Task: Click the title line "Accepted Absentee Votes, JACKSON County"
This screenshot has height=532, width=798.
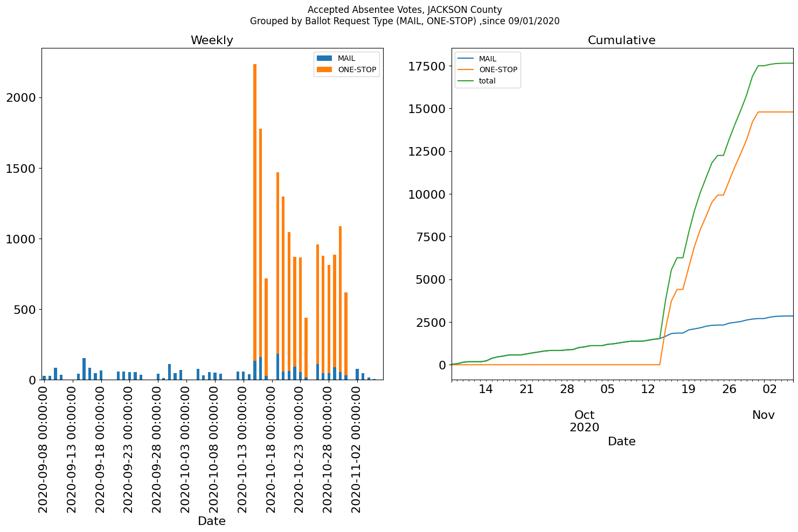Action: tap(405, 10)
